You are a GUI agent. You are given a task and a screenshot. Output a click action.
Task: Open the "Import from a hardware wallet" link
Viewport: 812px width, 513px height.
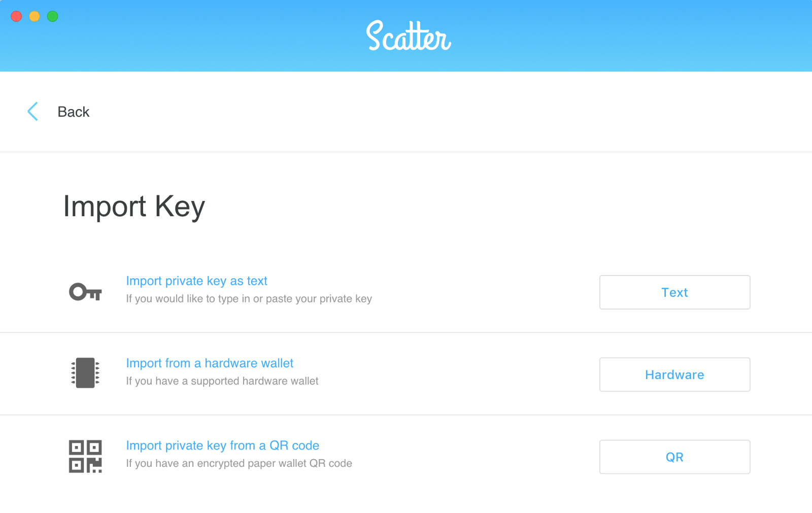click(210, 363)
